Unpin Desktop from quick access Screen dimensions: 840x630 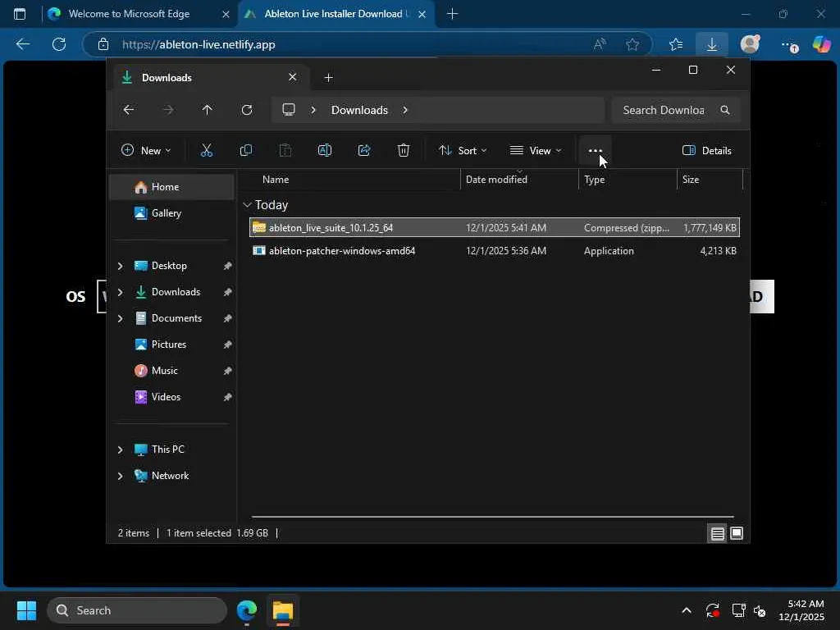point(228,266)
